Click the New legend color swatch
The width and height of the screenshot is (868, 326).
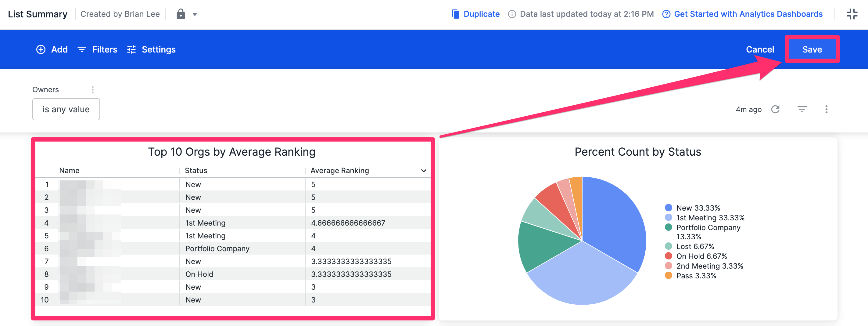[x=669, y=208]
